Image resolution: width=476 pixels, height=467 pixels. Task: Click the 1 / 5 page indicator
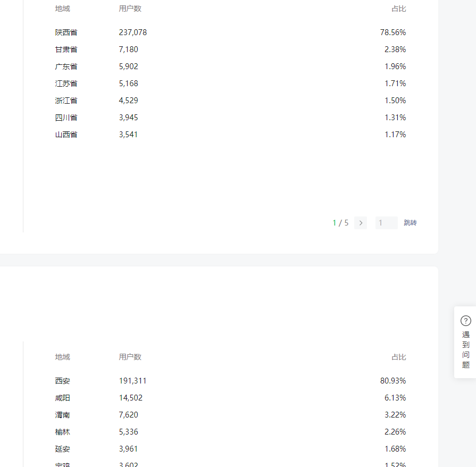tap(340, 223)
